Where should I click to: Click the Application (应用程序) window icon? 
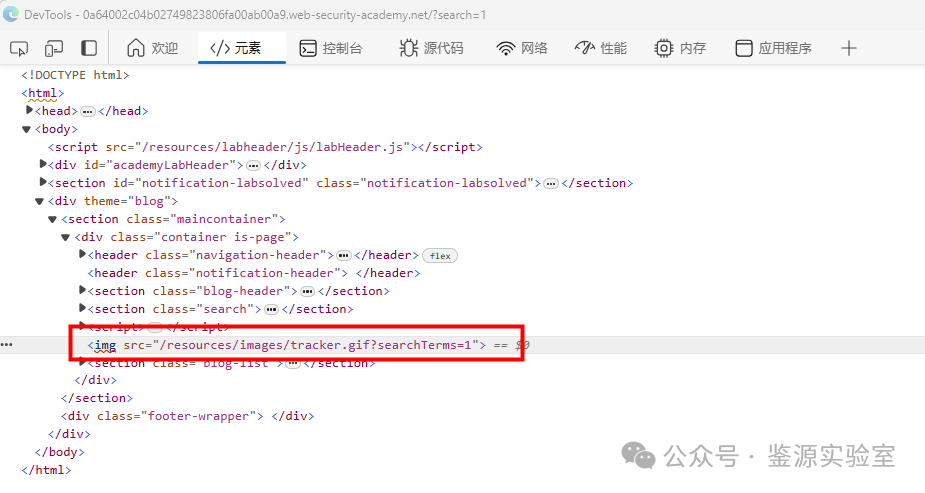tap(744, 48)
